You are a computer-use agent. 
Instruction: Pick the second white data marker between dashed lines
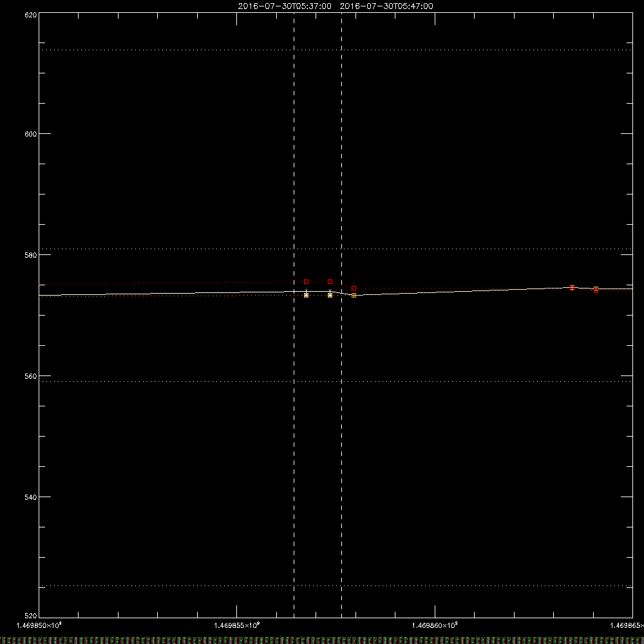(330, 295)
